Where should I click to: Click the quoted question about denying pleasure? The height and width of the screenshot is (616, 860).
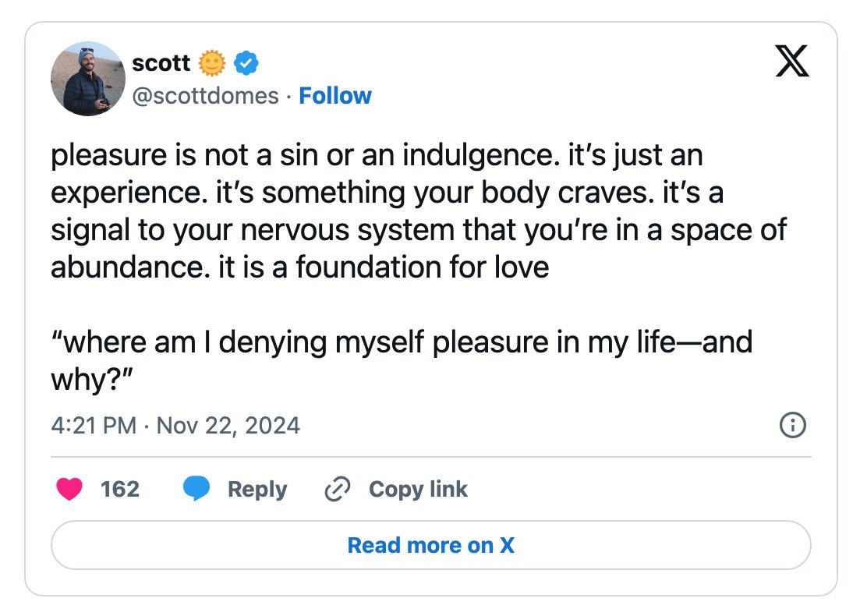tap(402, 360)
